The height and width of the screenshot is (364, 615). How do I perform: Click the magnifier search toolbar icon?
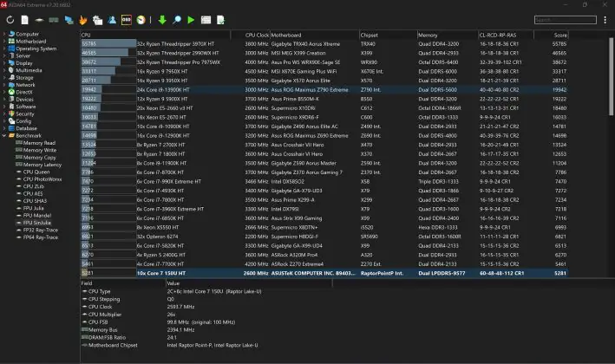177,20
